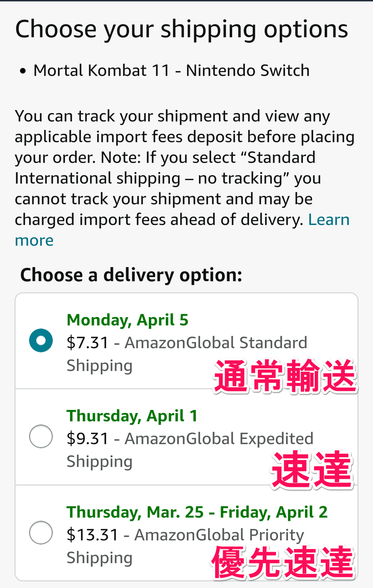Click the Thursday, April 1 delivery date
The image size is (373, 588).
(132, 416)
